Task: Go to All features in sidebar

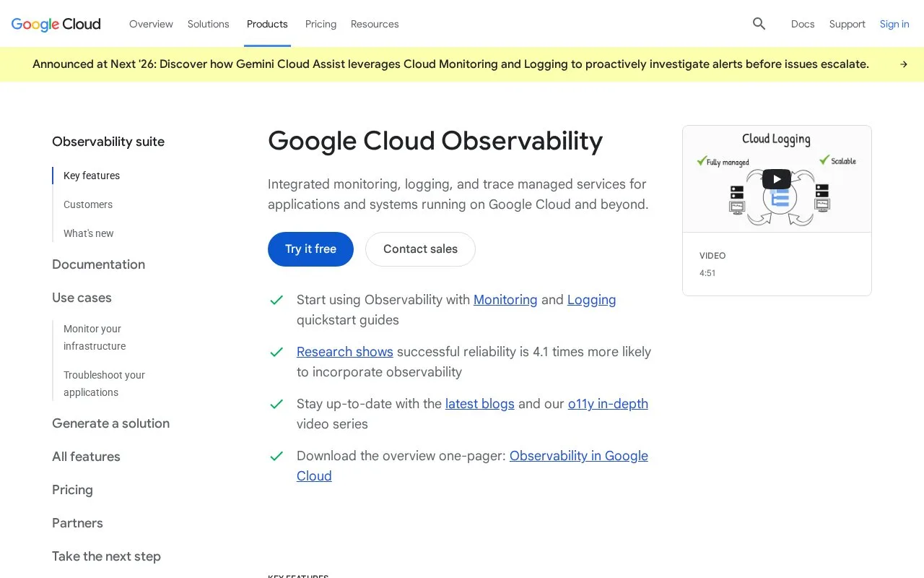Action: (86, 457)
